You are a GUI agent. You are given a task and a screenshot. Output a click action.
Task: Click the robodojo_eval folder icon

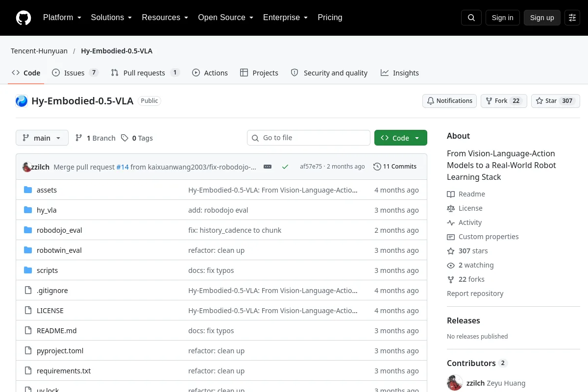point(28,230)
